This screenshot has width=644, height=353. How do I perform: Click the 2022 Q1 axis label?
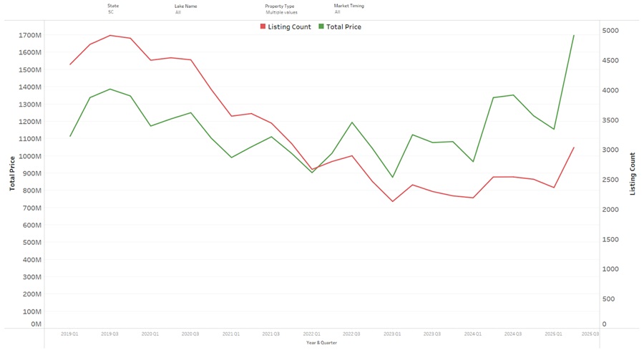point(311,334)
